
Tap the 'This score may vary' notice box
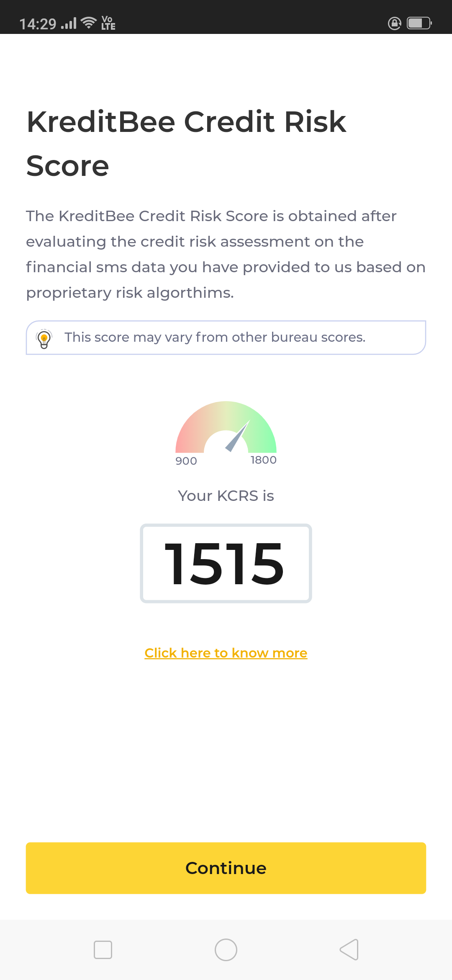tap(226, 338)
